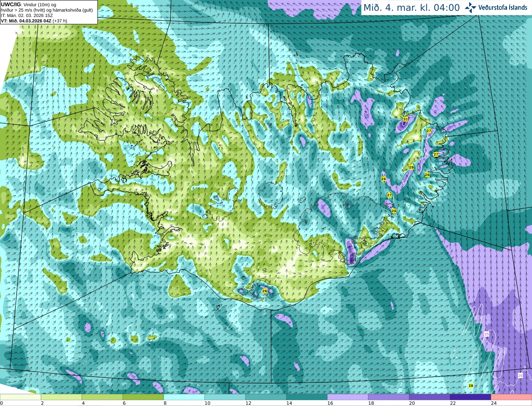Click the '2' tick label on the color scale
532x406 pixels.
coord(42,403)
